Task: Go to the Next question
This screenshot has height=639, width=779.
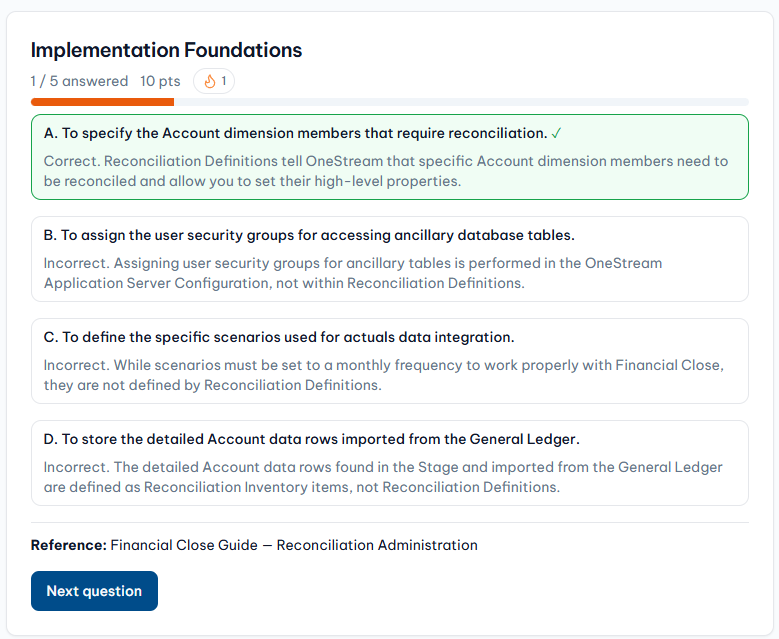Action: pos(94,591)
